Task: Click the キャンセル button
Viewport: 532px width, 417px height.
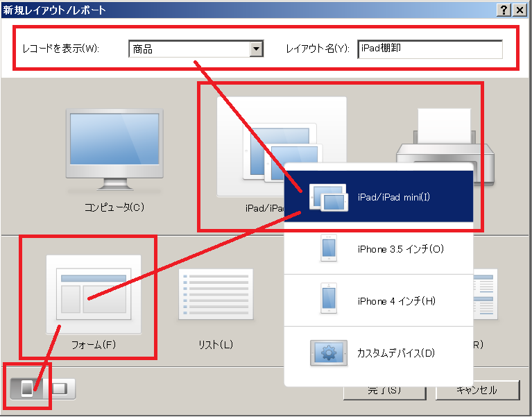Action: (477, 390)
